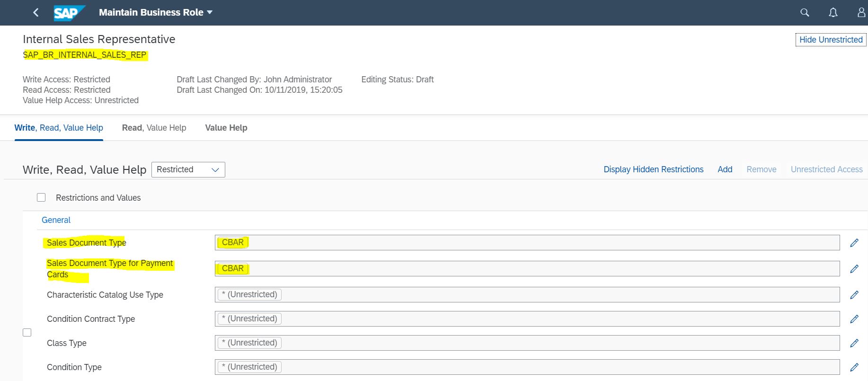Click Condition Contract Type value field
Viewport: 868px width, 381px height.
(527, 319)
